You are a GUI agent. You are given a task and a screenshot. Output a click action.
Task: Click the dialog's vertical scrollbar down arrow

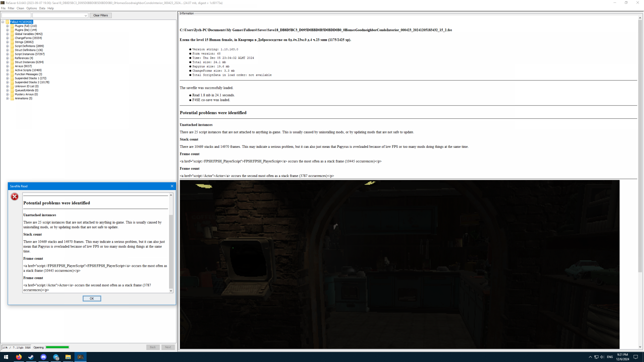coord(171,291)
